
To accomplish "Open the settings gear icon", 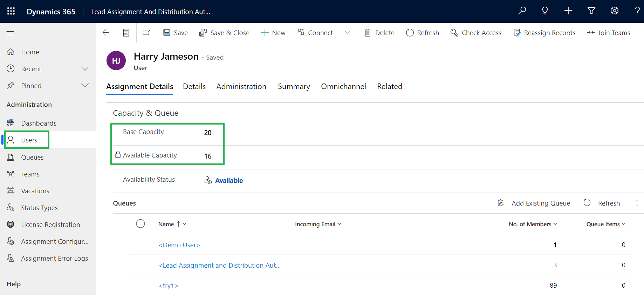I will click(615, 11).
